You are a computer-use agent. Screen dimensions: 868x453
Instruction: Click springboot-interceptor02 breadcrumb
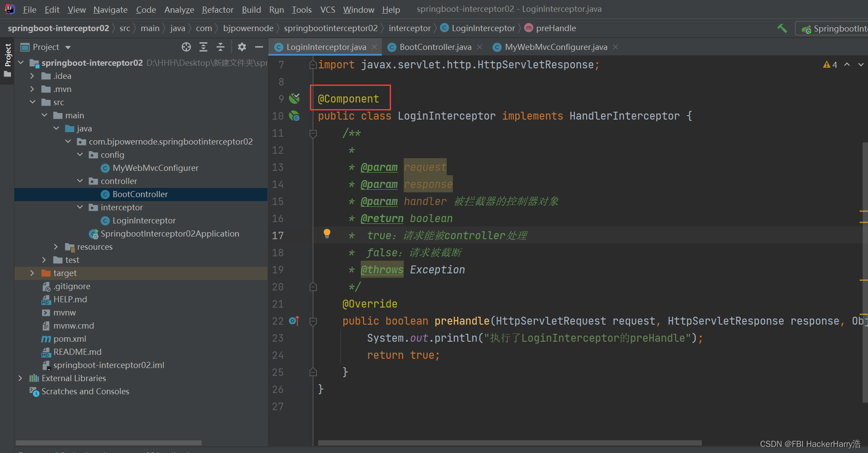pyautogui.click(x=58, y=28)
